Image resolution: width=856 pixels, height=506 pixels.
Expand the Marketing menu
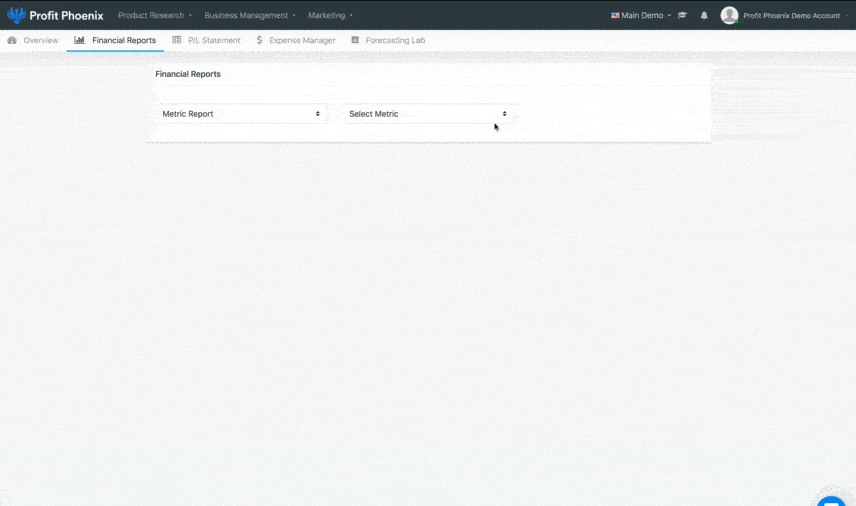click(x=330, y=15)
